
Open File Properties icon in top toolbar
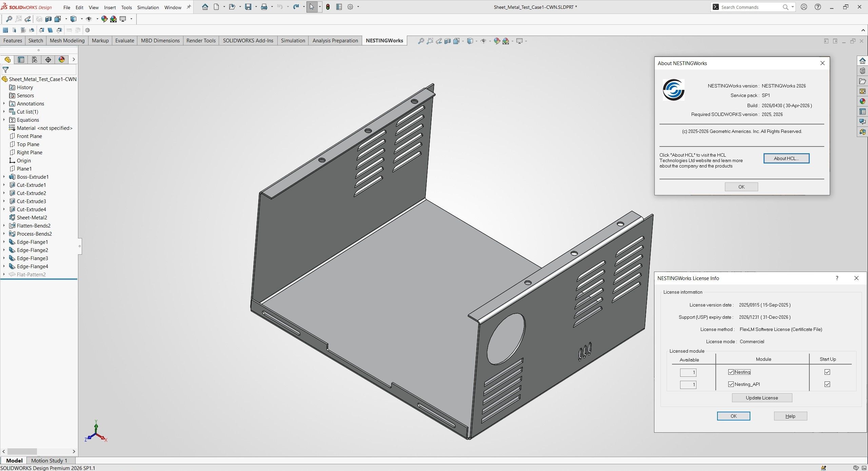(x=339, y=7)
